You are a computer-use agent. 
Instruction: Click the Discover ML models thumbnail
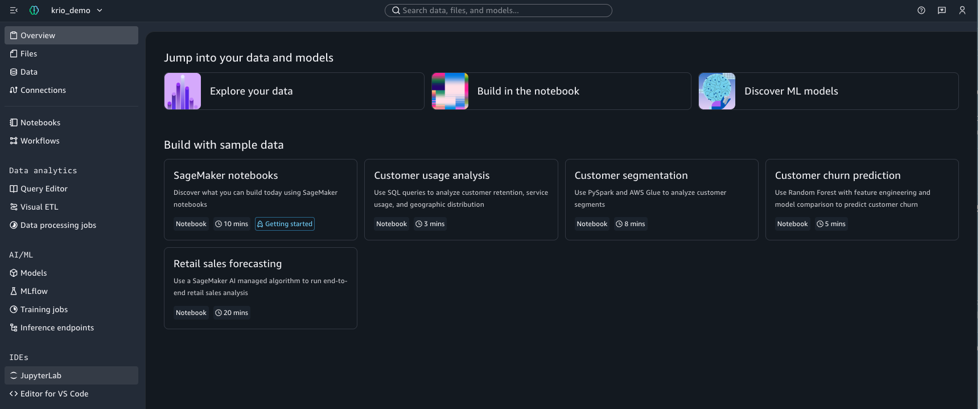(717, 91)
